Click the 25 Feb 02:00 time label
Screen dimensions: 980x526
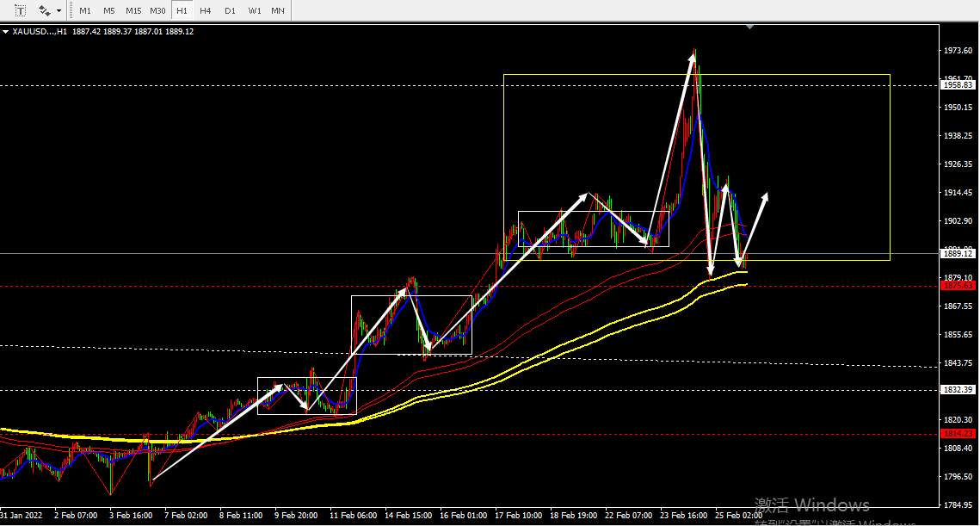[739, 516]
